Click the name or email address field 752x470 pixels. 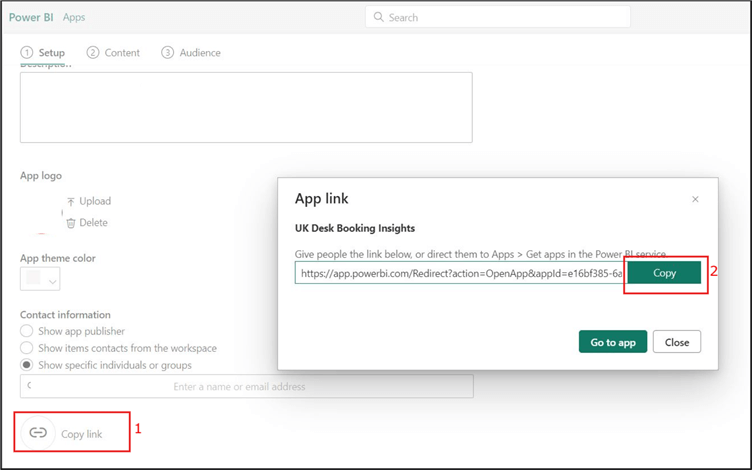246,386
